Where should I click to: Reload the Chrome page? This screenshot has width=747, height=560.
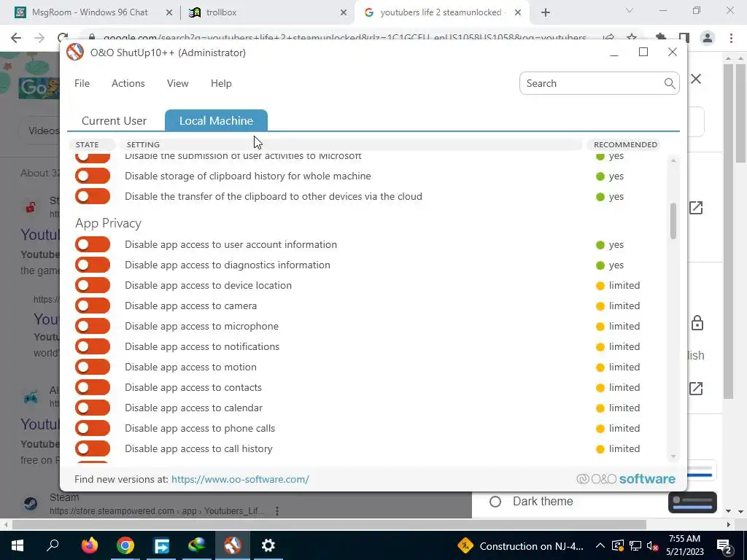click(x=63, y=38)
